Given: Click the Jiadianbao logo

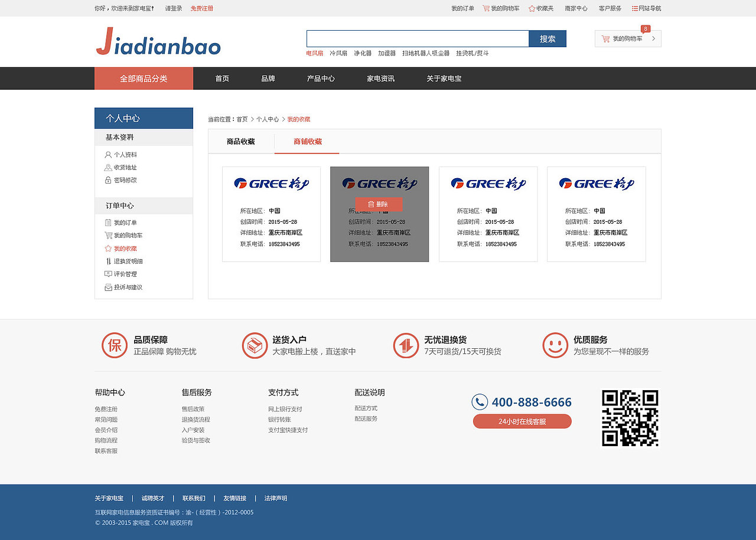Looking at the screenshot, I should (158, 41).
